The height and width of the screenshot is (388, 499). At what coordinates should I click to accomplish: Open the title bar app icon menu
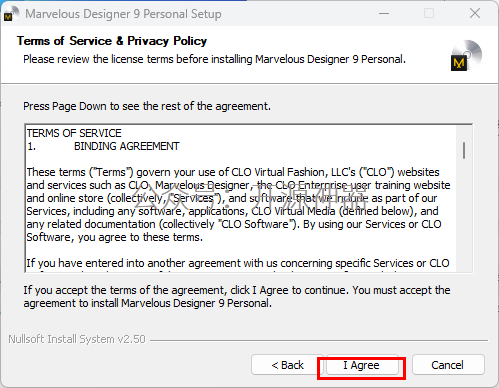tap(9, 14)
